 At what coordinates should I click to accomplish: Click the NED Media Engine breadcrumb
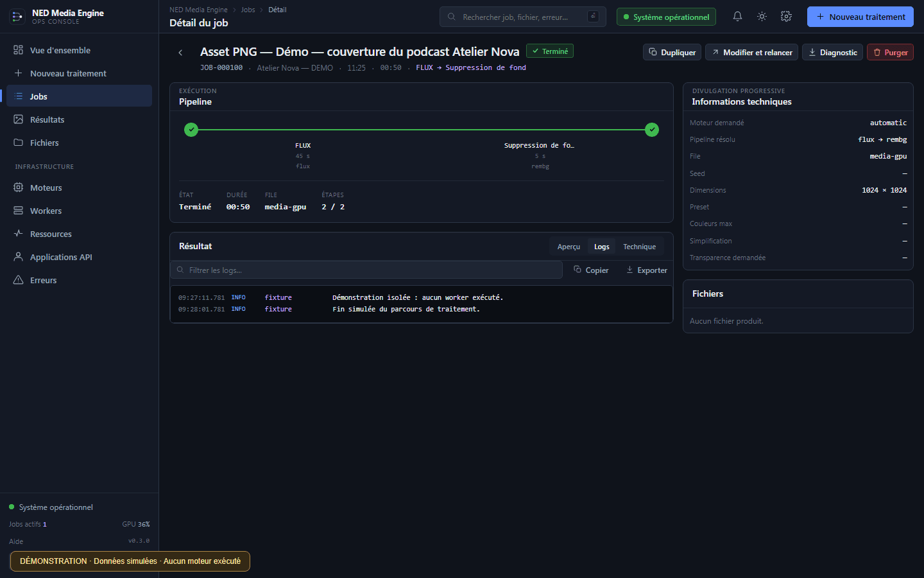coord(198,10)
